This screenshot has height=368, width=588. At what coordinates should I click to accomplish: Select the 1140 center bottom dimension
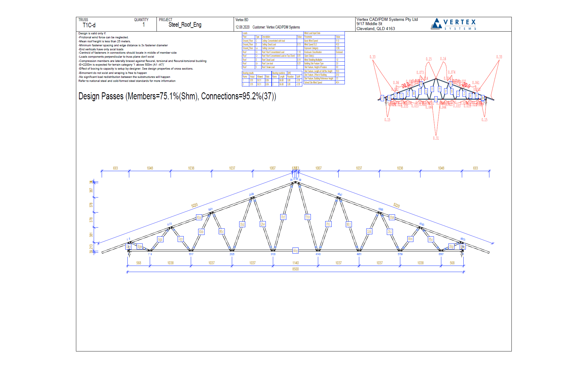(295, 263)
